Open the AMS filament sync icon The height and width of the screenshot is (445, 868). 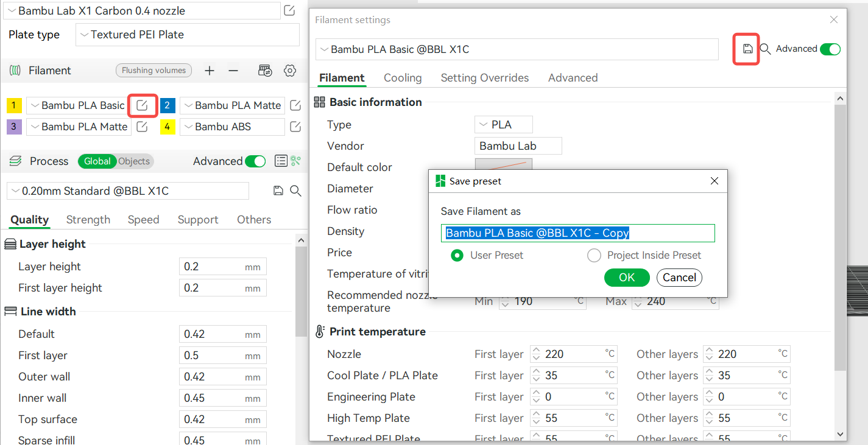coord(265,71)
